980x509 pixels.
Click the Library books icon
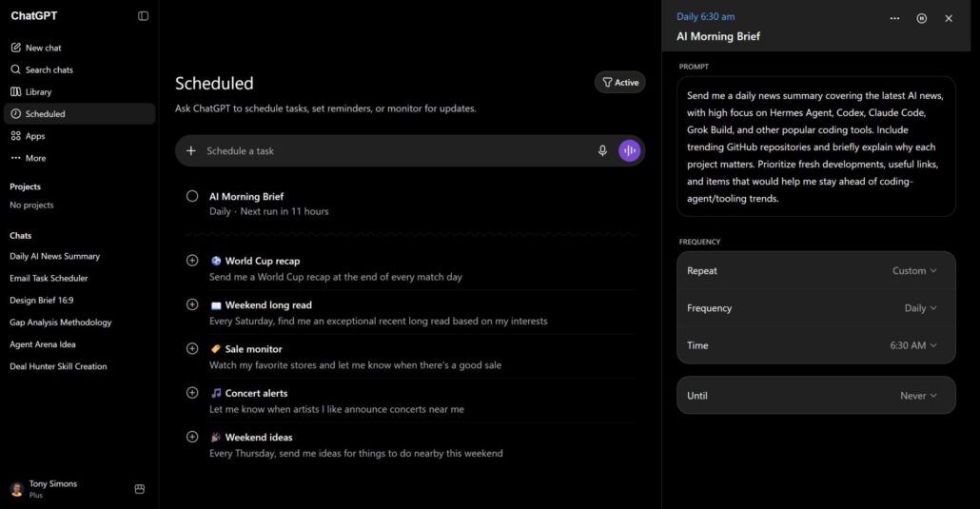[15, 92]
